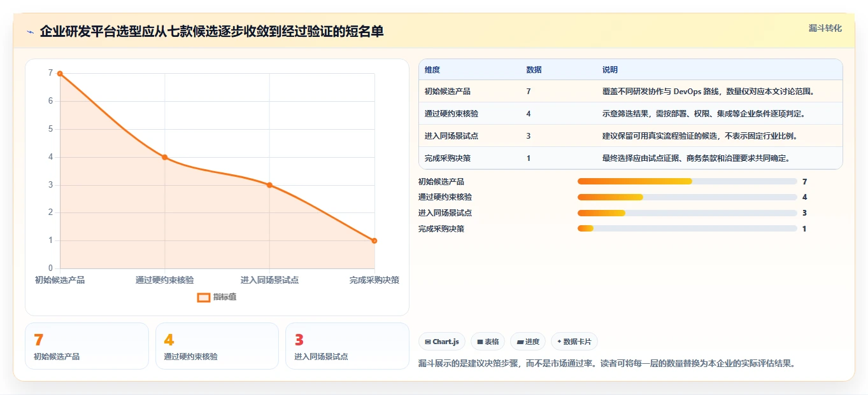Click table cell 进入同场景试点
This screenshot has width=868, height=395.
(452, 136)
